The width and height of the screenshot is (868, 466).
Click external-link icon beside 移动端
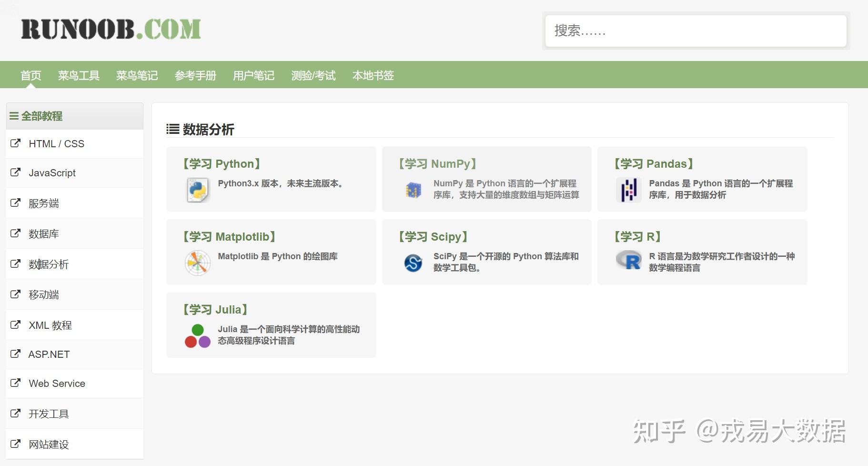pyautogui.click(x=16, y=294)
